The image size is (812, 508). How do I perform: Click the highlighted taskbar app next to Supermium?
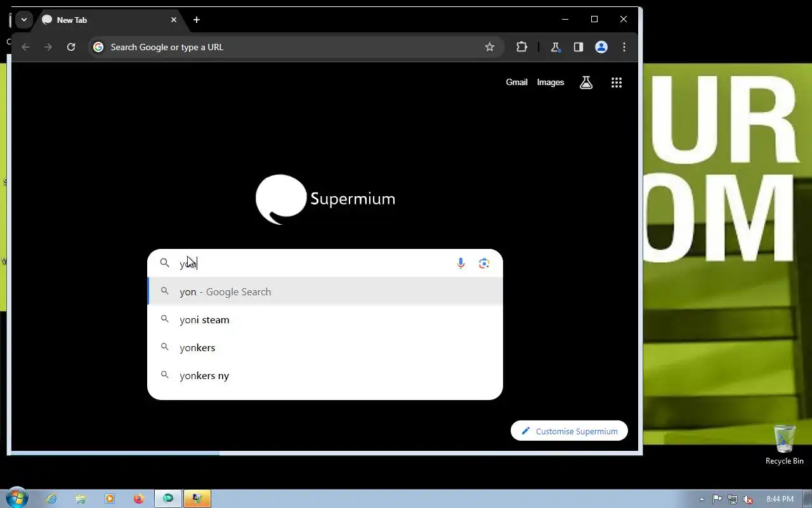197,499
